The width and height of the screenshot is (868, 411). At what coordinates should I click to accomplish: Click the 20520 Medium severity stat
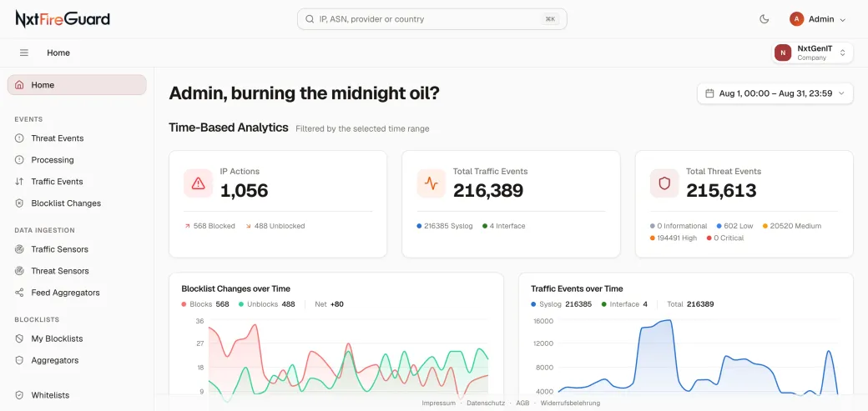click(x=792, y=226)
